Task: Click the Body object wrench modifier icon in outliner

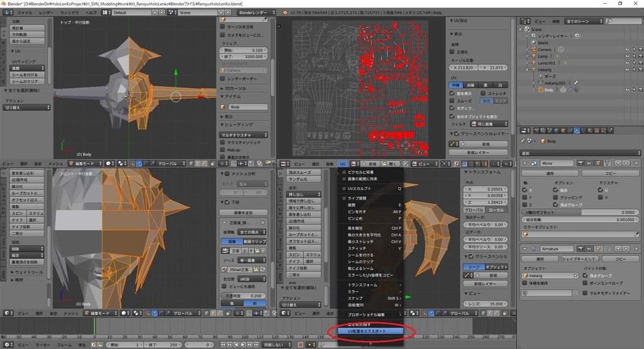Action: pos(570,90)
